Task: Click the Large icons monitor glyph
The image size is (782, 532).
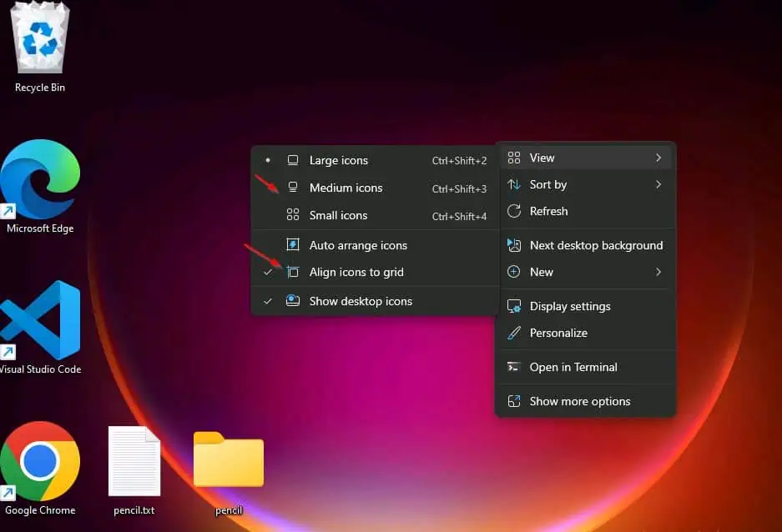Action: (x=293, y=160)
